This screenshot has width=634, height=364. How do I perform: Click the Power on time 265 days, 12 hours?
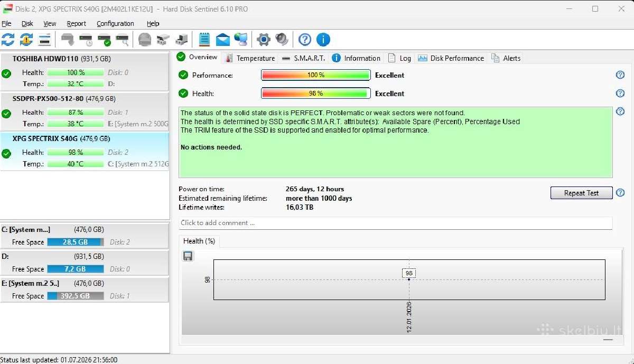coord(315,189)
